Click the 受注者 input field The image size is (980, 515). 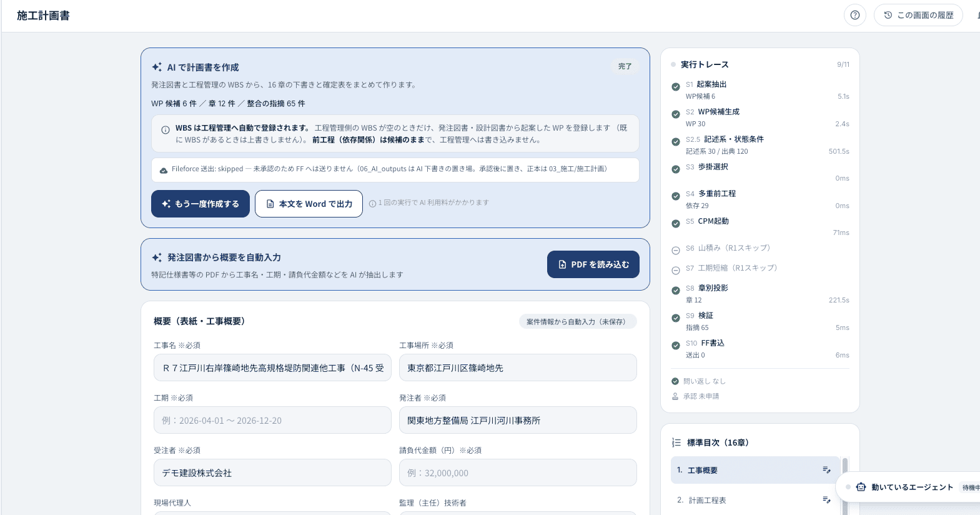click(x=272, y=472)
